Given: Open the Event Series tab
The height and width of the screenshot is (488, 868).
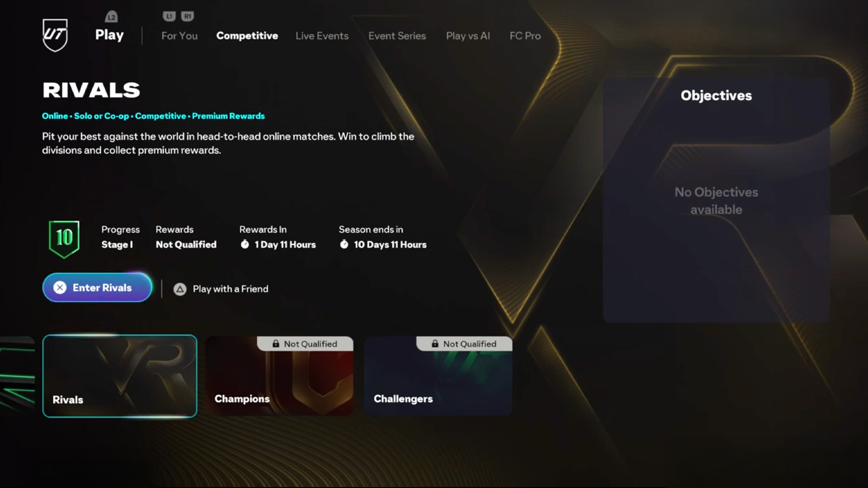Looking at the screenshot, I should tap(397, 36).
